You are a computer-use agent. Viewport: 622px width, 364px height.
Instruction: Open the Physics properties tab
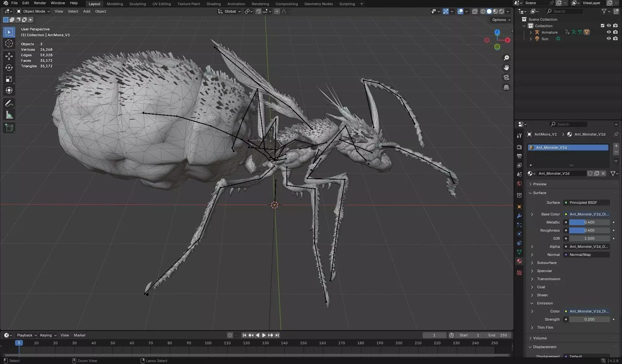coord(519,234)
